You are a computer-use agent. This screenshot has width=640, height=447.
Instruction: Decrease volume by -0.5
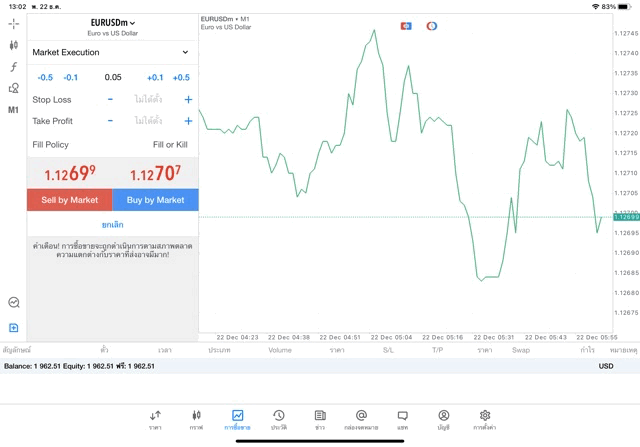point(45,77)
